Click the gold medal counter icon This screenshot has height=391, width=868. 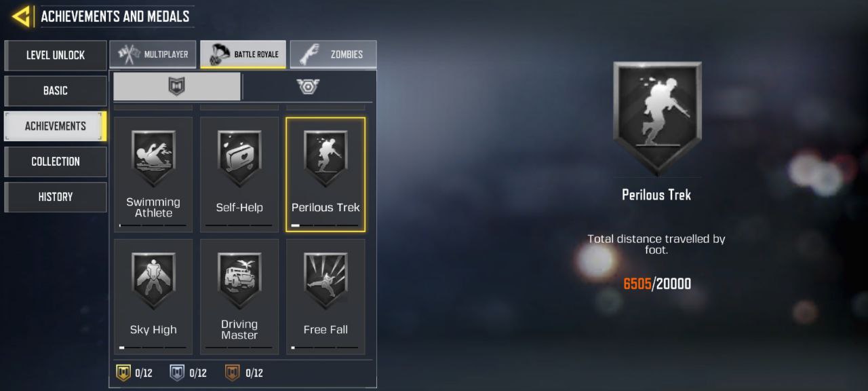coord(124,373)
